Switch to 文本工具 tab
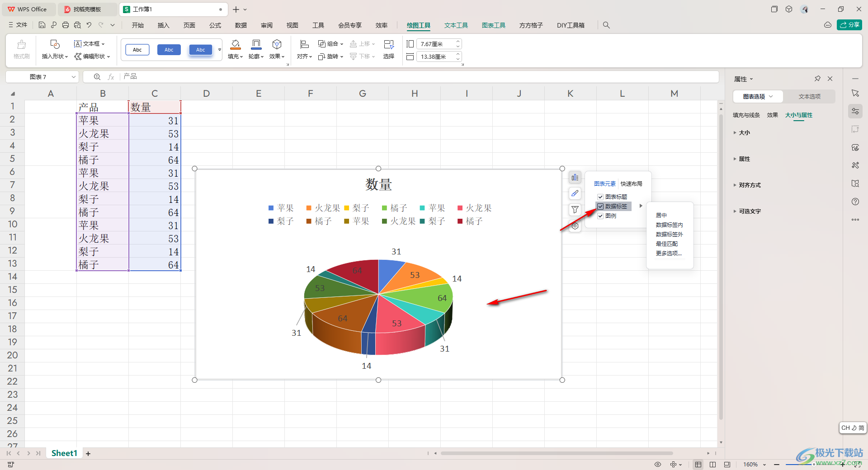Screen dimensions: 868x470 pos(456,25)
